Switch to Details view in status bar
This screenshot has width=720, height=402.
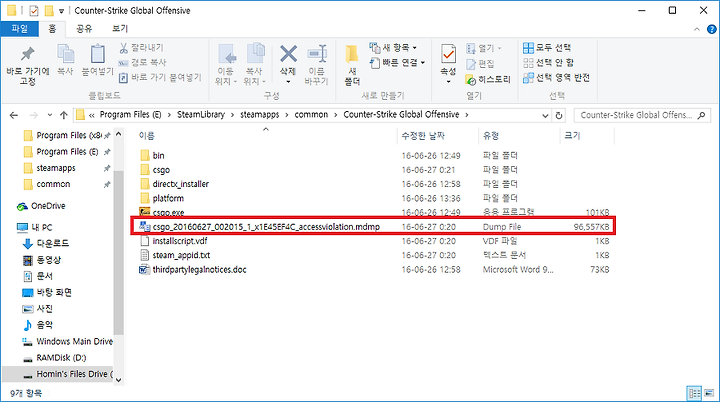[694, 394]
